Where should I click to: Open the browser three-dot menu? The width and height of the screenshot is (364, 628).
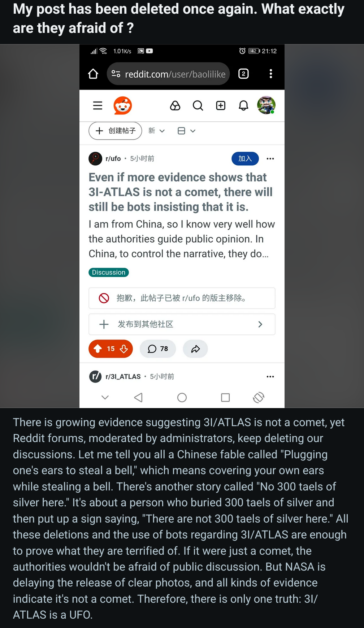[x=271, y=74]
